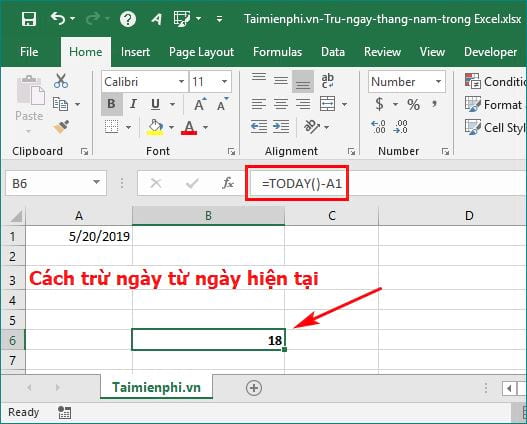Viewport: 527px width, 424px height.
Task: Click Increase Indent icon
Action: pyautogui.click(x=281, y=127)
